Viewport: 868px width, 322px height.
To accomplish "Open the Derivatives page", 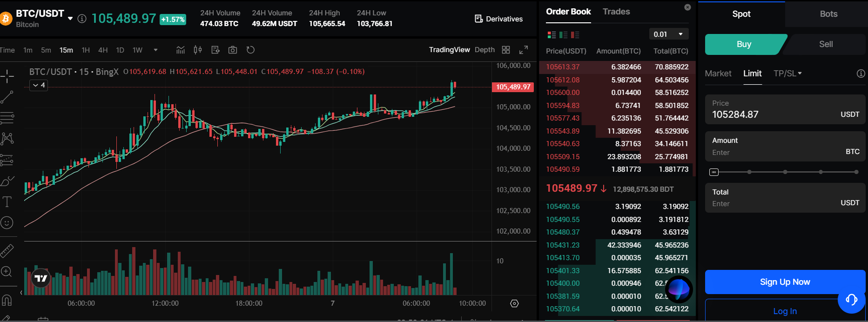I will pos(498,19).
